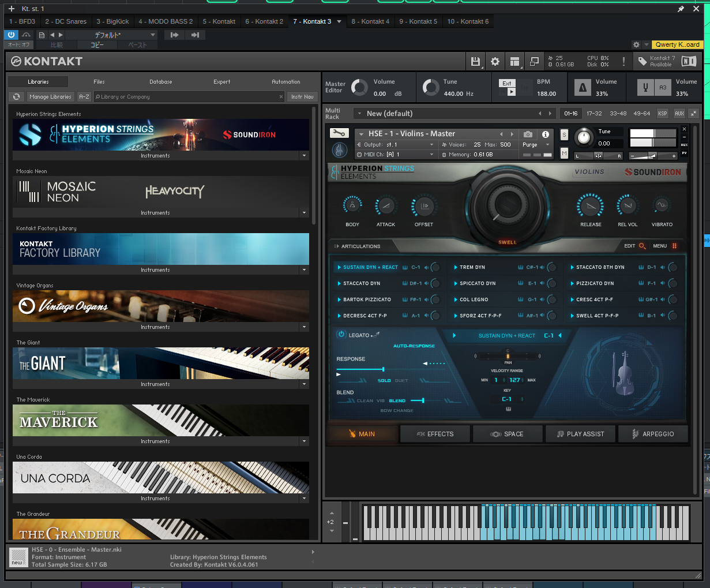This screenshot has height=588, width=710.
Task: Open Kontakt workspace layout panel icon
Action: (515, 61)
